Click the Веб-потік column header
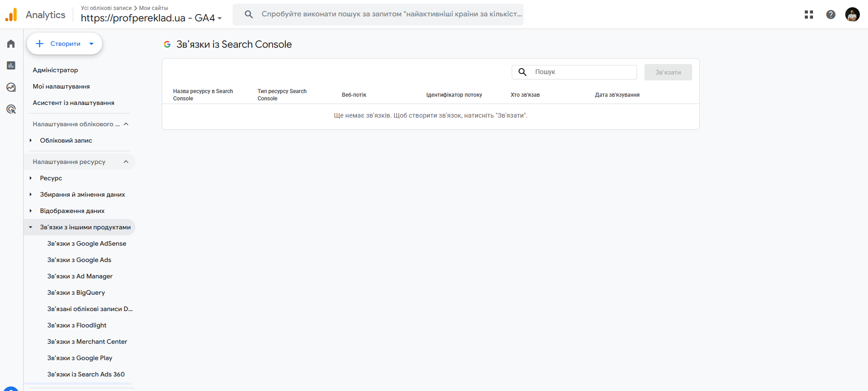This screenshot has height=391, width=868. click(354, 95)
